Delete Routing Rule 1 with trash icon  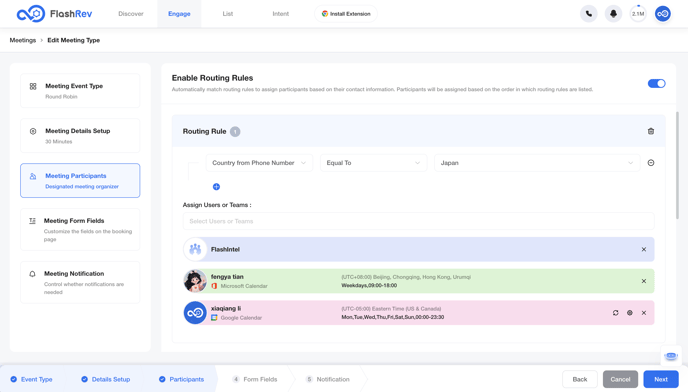tap(651, 131)
